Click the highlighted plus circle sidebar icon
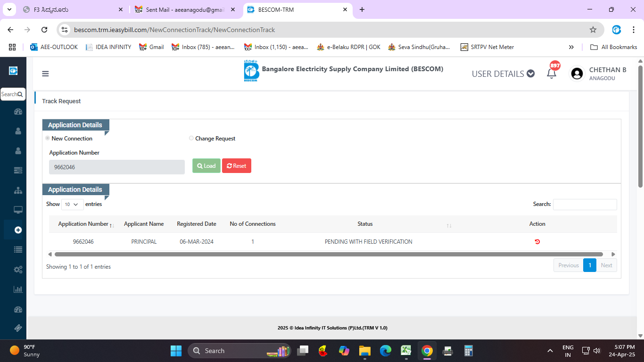This screenshot has width=644, height=362. pyautogui.click(x=18, y=230)
